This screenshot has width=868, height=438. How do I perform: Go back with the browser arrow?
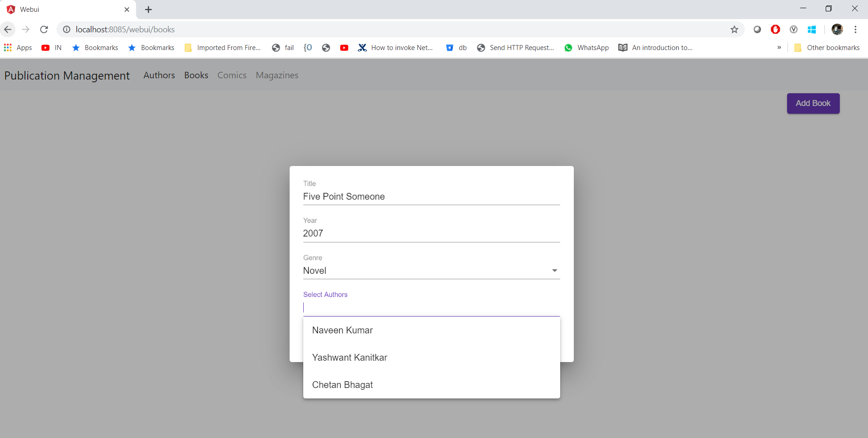tap(8, 30)
